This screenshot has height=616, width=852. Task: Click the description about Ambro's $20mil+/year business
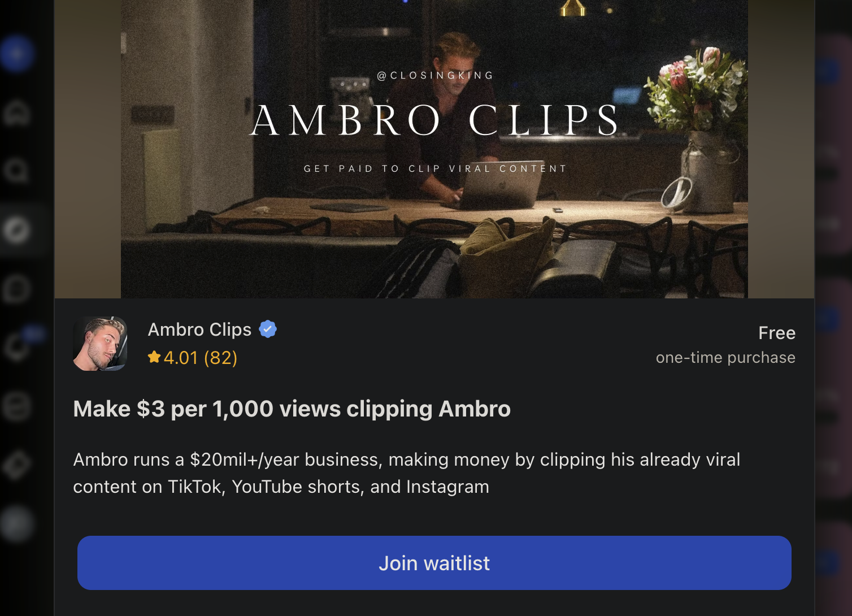tap(406, 473)
